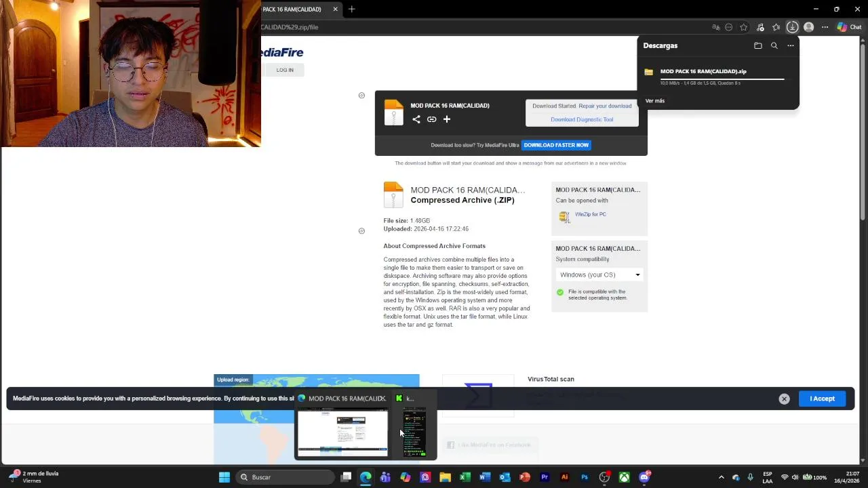The image size is (868, 488).
Task: Click LOG IN button on MediaFire
Action: (285, 70)
